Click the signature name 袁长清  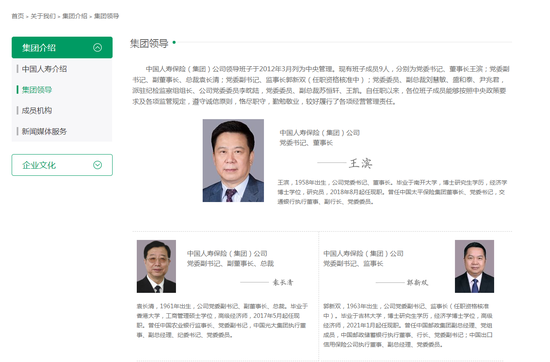(283, 282)
